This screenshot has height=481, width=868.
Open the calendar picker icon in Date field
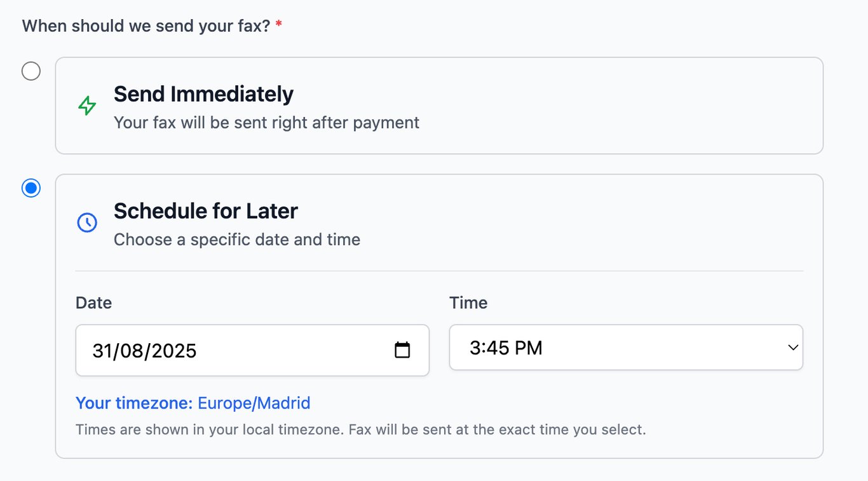click(402, 350)
